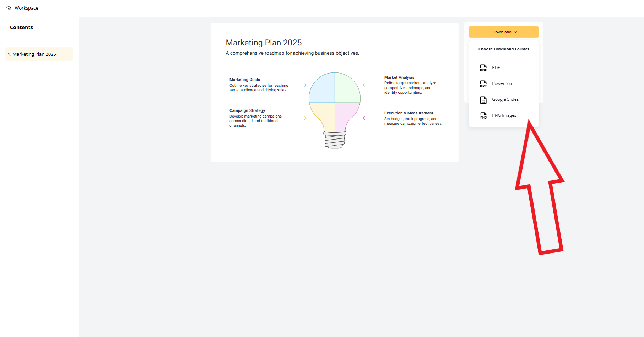Choose PowerPoint as the download format
The width and height of the screenshot is (644, 337).
(503, 83)
